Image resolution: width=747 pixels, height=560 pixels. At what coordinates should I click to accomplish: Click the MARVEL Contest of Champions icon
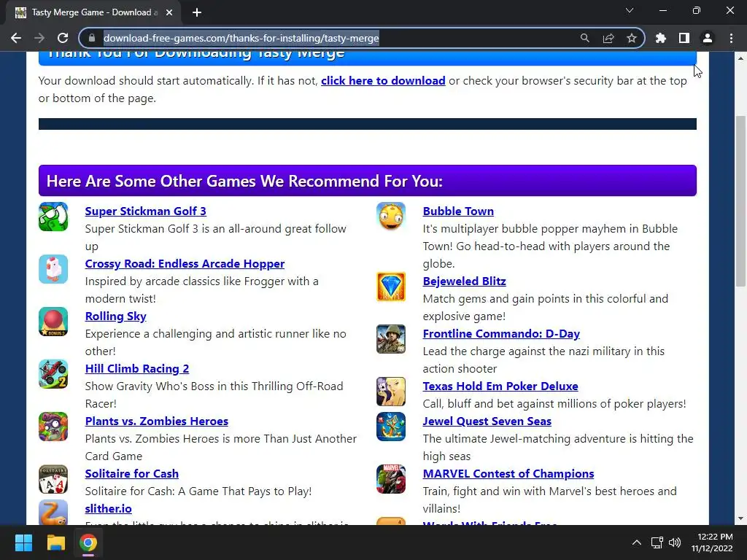click(x=391, y=479)
